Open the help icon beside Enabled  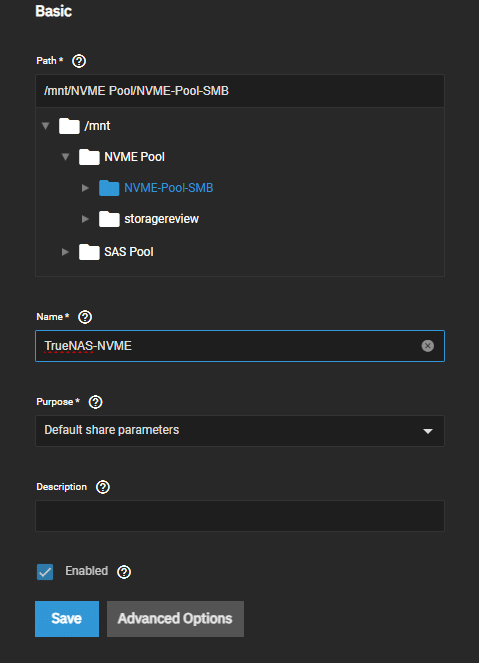click(124, 572)
